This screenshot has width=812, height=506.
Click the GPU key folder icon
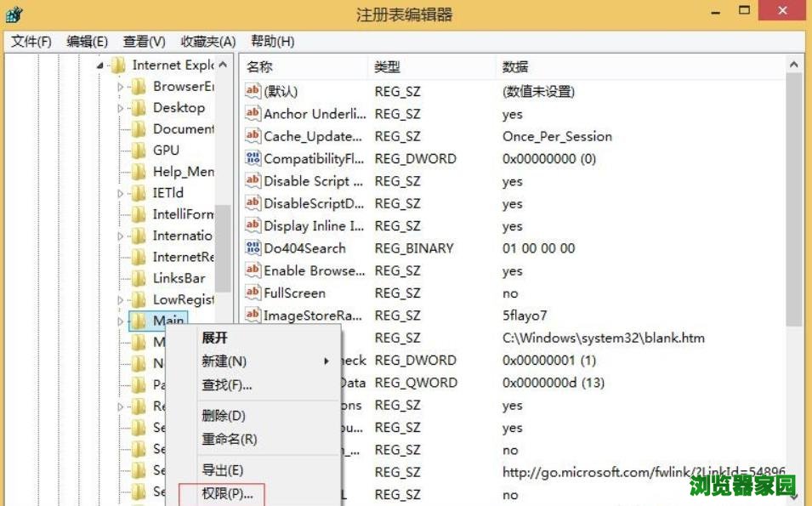tap(139, 150)
